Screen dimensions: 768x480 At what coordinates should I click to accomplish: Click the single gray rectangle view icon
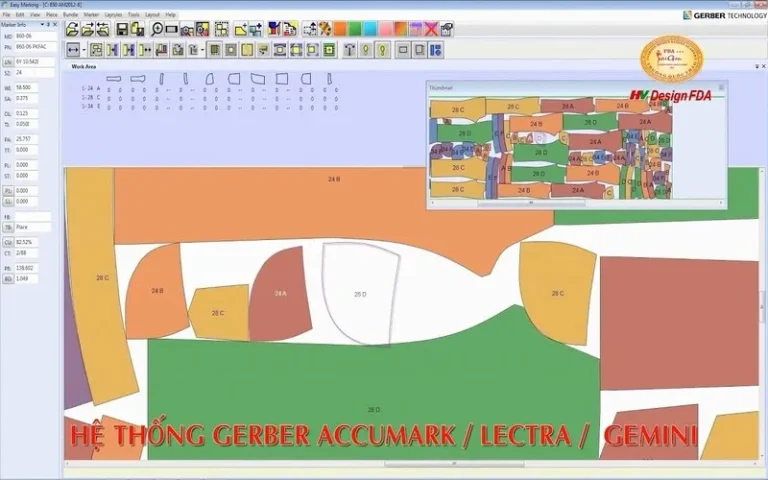[403, 50]
